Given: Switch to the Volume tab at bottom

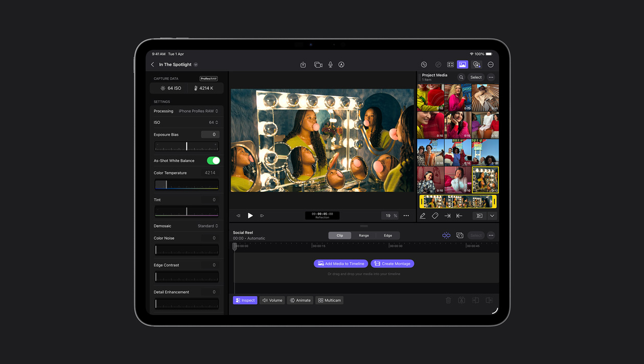Looking at the screenshot, I should [x=272, y=300].
